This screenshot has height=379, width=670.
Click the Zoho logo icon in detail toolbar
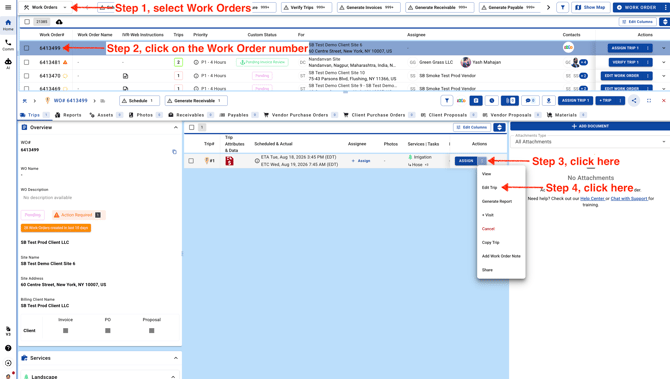click(x=461, y=101)
